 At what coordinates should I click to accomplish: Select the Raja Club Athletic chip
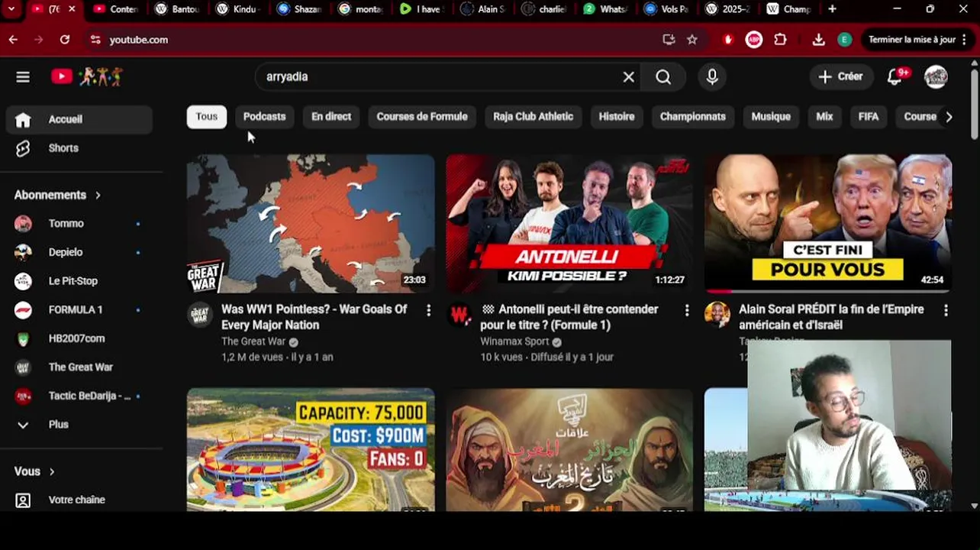click(533, 117)
